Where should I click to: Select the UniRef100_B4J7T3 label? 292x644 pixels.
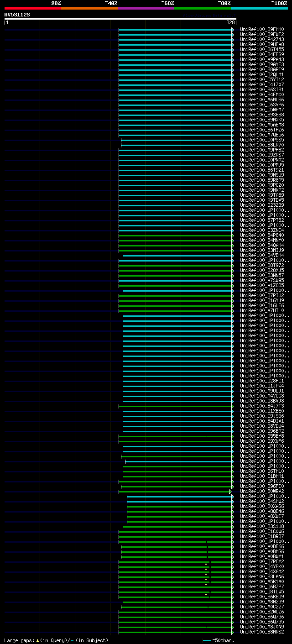pyautogui.click(x=262, y=406)
